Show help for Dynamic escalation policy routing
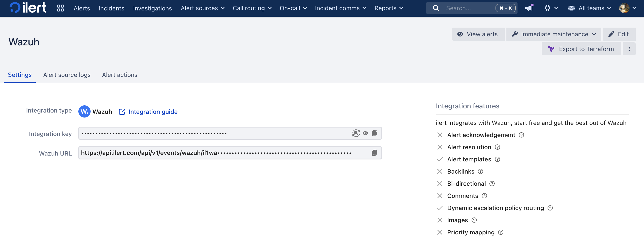The width and height of the screenshot is (644, 242). [x=550, y=208]
